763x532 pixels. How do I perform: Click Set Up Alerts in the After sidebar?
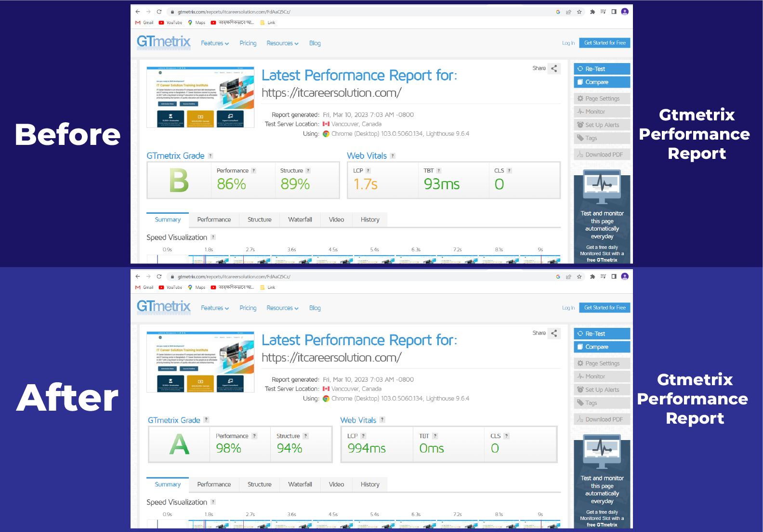pos(602,390)
